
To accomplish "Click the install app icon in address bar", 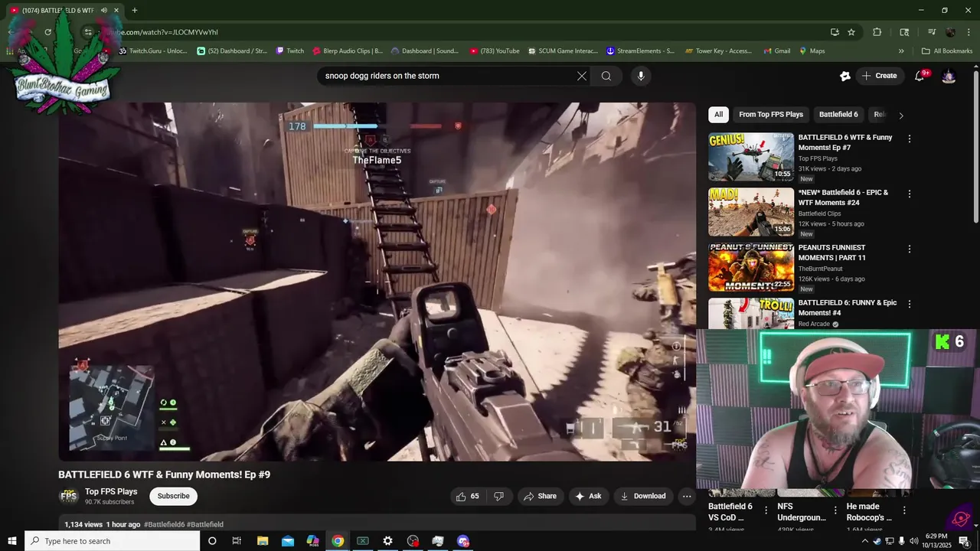I will click(835, 32).
